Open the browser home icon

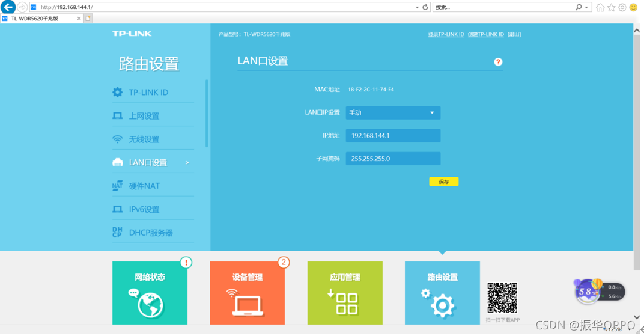click(x=600, y=7)
